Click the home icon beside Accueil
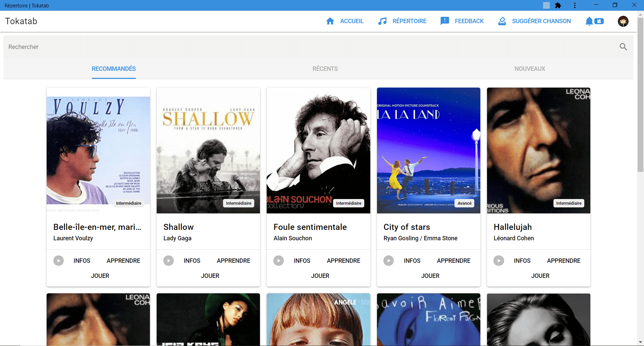 [x=330, y=21]
